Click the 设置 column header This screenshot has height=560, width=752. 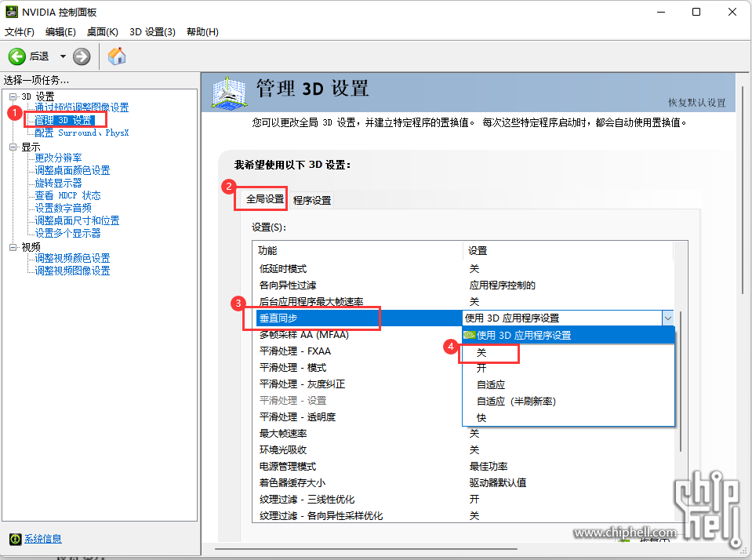click(568, 250)
